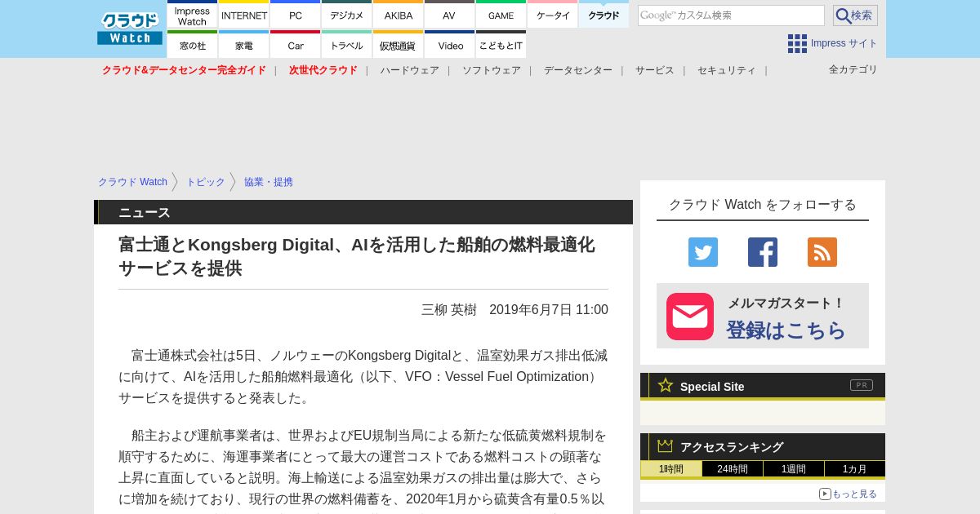
Task: Select the クラウド tab
Action: click(604, 15)
